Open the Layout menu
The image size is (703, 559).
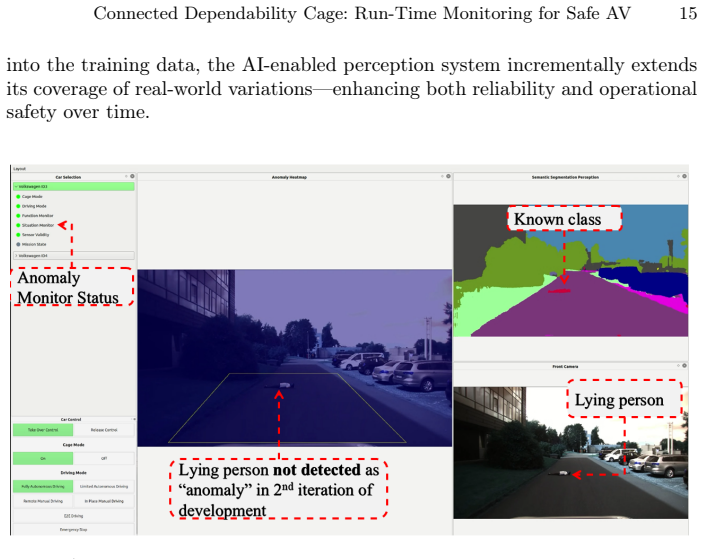(19, 169)
